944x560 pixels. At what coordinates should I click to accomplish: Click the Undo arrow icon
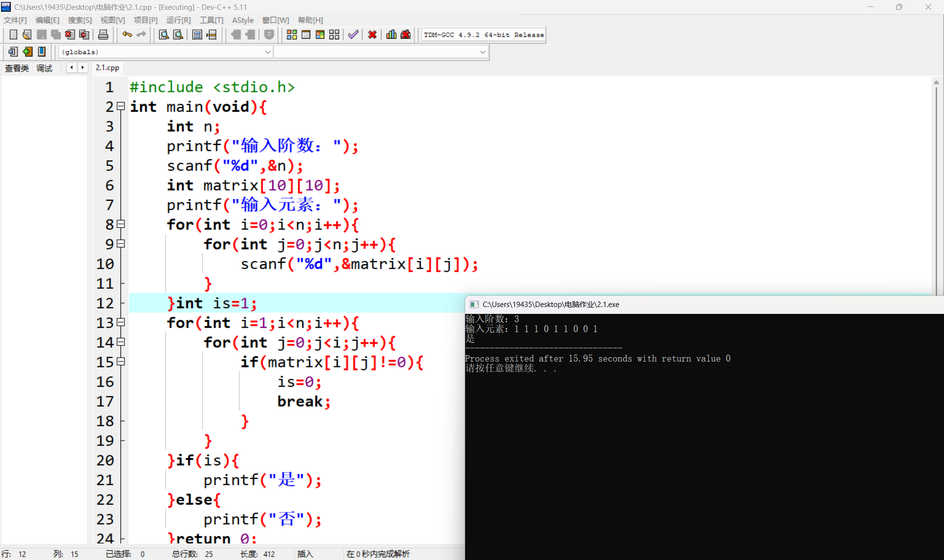[x=127, y=34]
